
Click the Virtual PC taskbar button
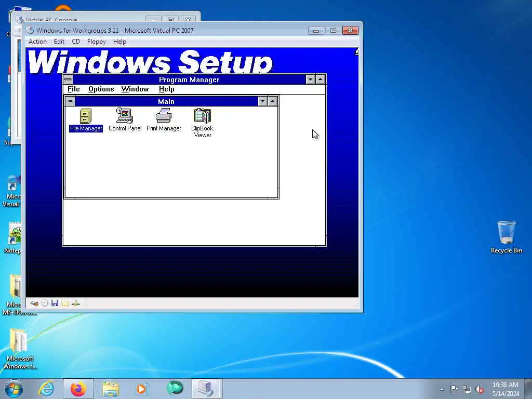[206, 389]
